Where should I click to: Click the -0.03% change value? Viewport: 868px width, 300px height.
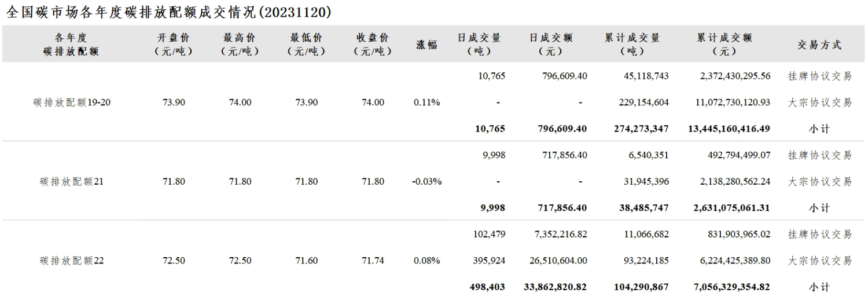[x=427, y=181]
